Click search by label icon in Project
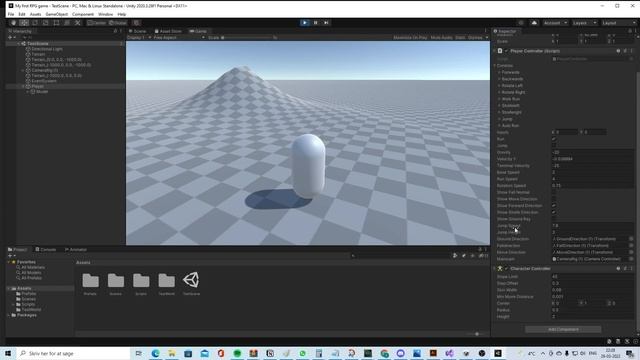Screen dimensions: 640x360 coord(464,256)
